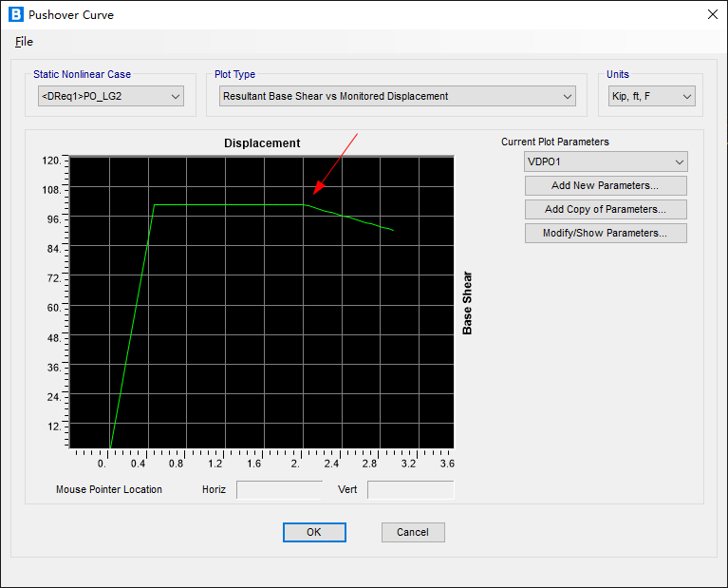Click Modify/Show Parameters button
The height and width of the screenshot is (588, 728).
pos(606,233)
